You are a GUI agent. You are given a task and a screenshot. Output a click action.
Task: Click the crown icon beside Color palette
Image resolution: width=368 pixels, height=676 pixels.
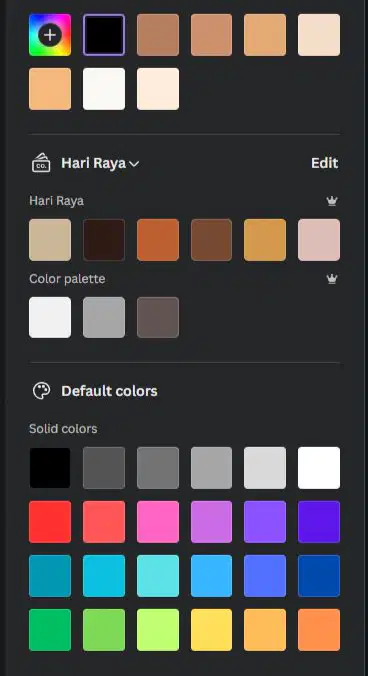coord(332,279)
